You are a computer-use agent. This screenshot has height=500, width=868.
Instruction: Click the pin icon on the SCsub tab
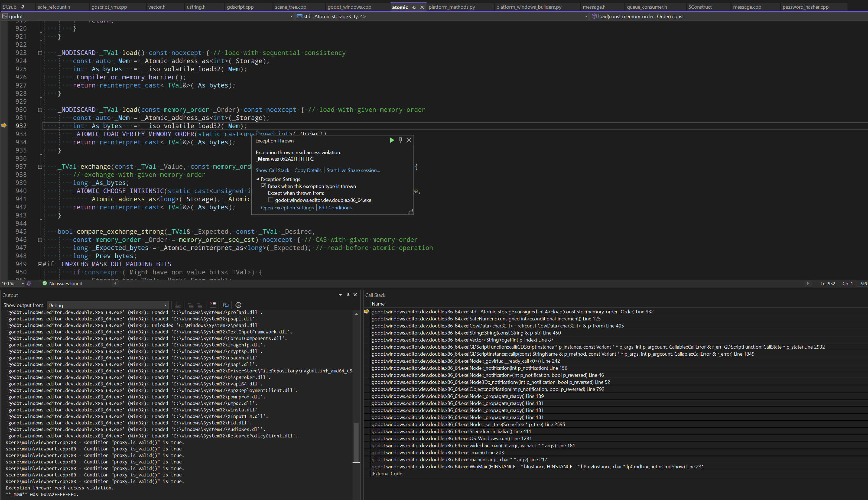(23, 7)
